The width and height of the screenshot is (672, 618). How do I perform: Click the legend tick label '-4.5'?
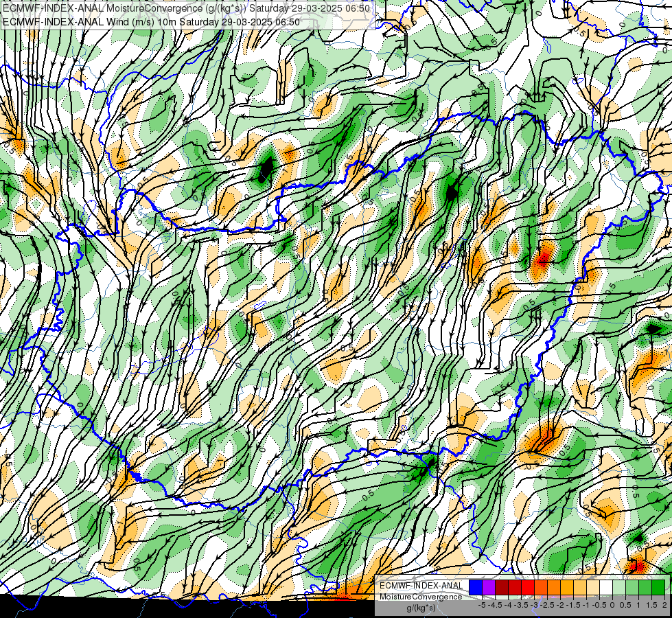tap(495, 605)
